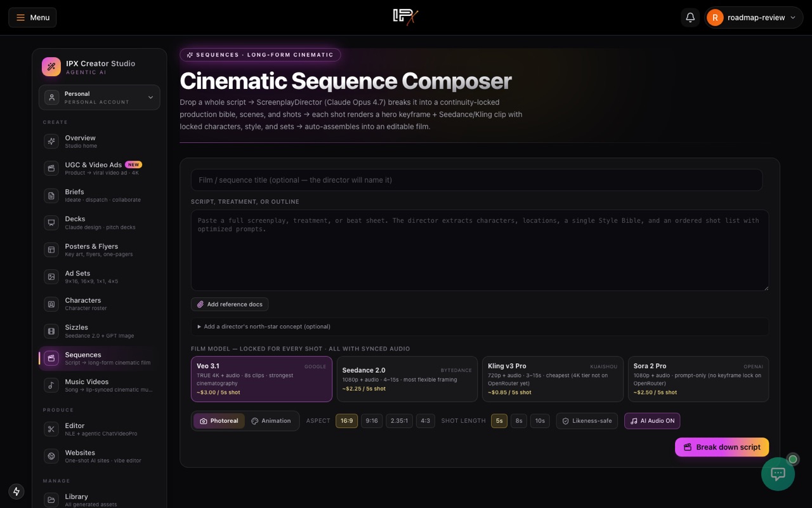
Task: Switch to Animation style
Action: click(271, 420)
